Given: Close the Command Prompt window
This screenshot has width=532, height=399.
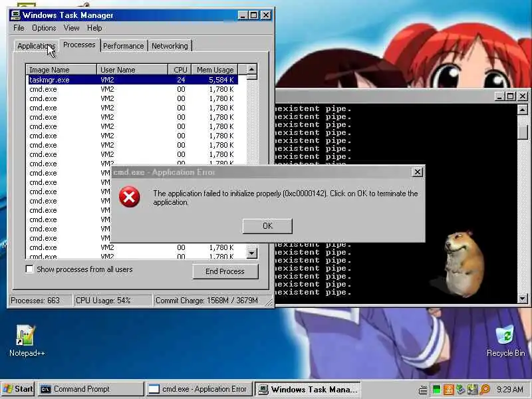Looking at the screenshot, I should pyautogui.click(x=523, y=96).
